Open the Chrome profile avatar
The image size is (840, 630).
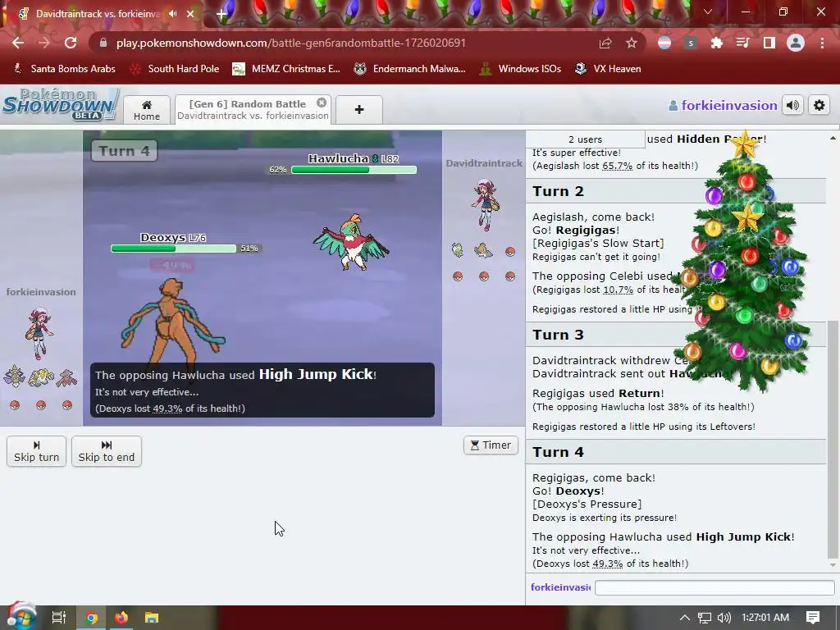[x=796, y=43]
